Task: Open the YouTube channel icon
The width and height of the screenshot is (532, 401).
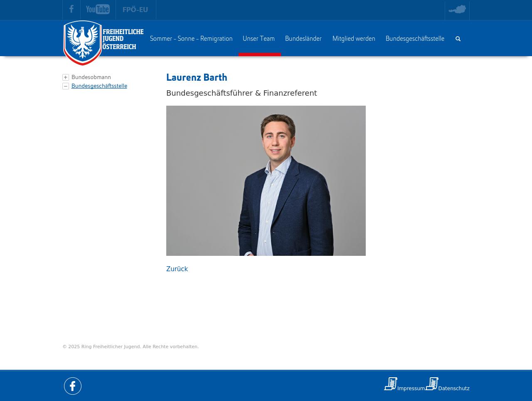Action: click(x=98, y=9)
